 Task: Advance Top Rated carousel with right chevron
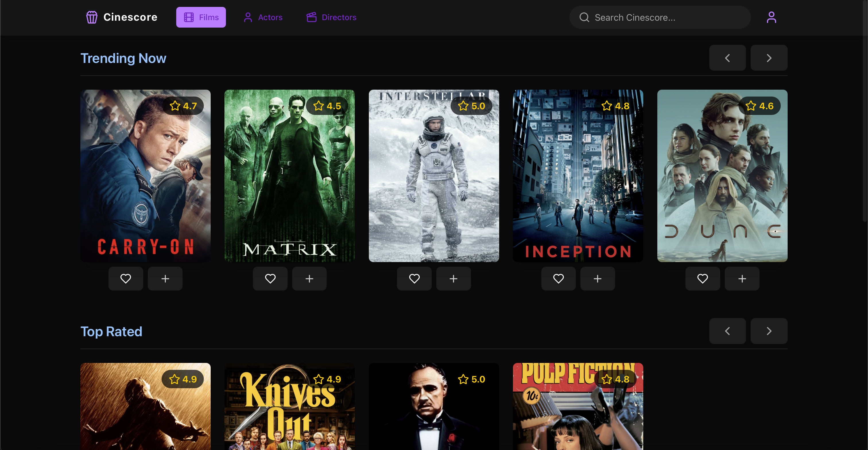coord(769,331)
